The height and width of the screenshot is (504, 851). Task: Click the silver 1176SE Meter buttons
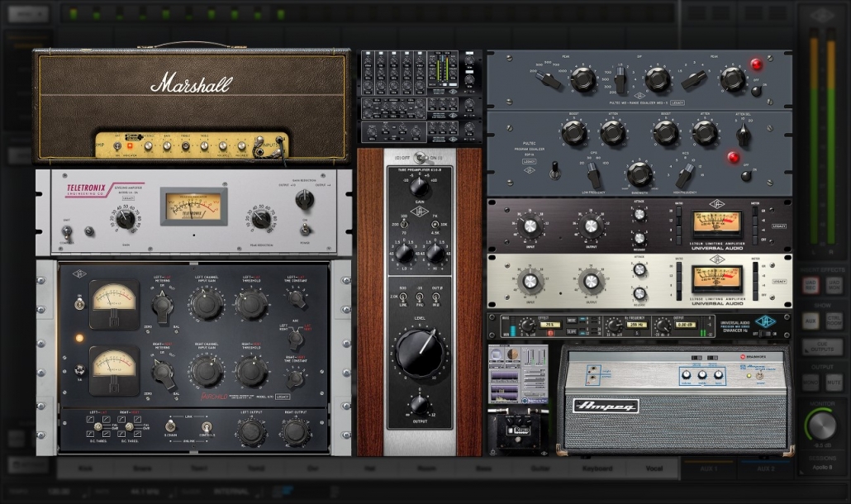click(755, 280)
